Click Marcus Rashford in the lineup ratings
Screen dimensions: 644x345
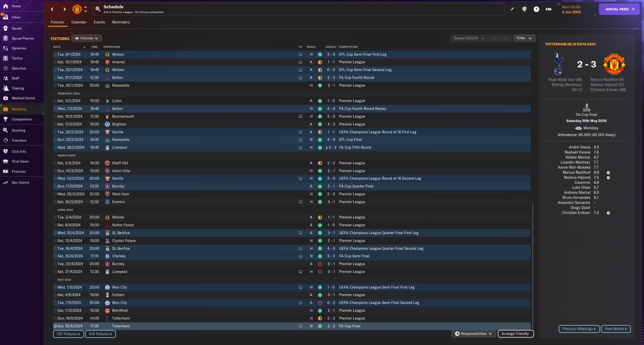coord(576,172)
